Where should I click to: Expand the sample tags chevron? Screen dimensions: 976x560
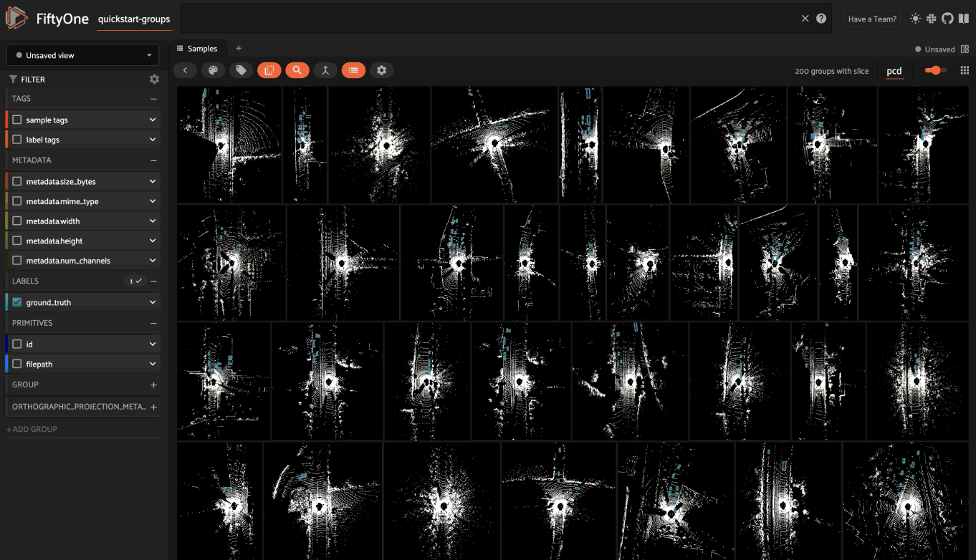153,120
